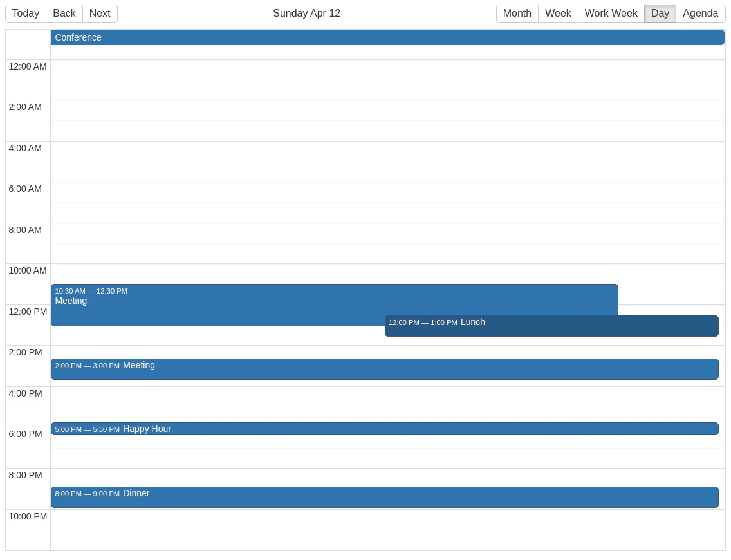
Task: Click the Sunday Apr 12 date label
Action: 307,13
